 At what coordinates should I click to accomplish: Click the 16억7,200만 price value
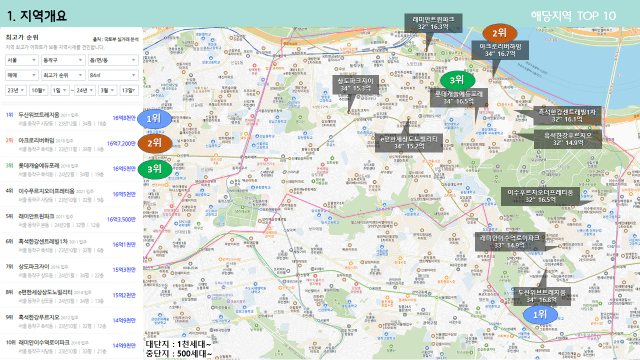121,144
